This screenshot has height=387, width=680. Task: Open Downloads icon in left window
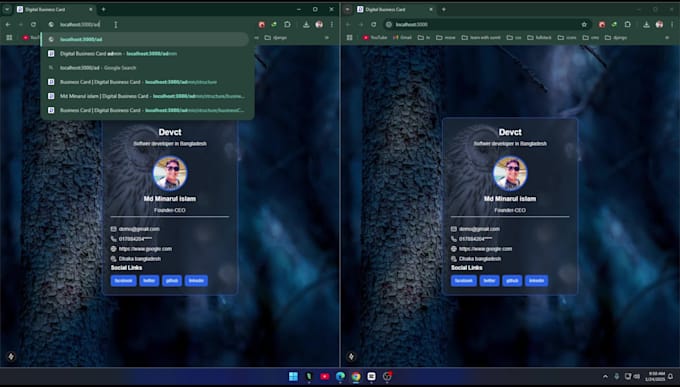(306, 25)
